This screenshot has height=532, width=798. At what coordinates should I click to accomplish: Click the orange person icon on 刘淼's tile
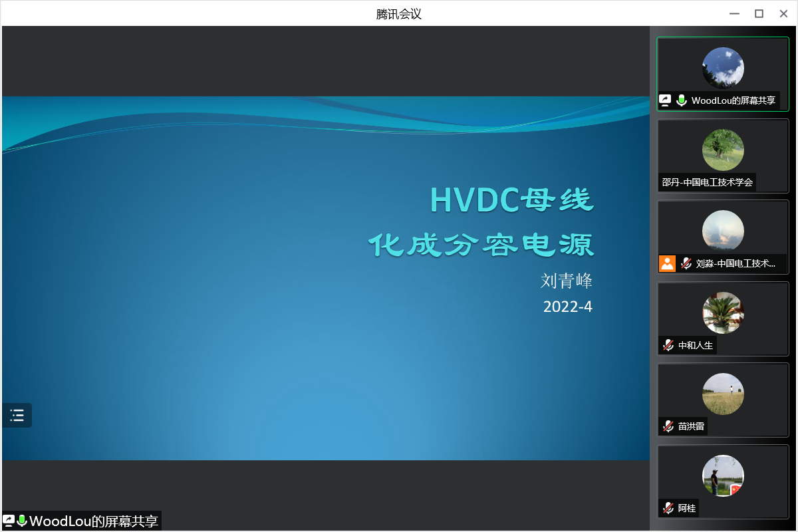coord(667,263)
